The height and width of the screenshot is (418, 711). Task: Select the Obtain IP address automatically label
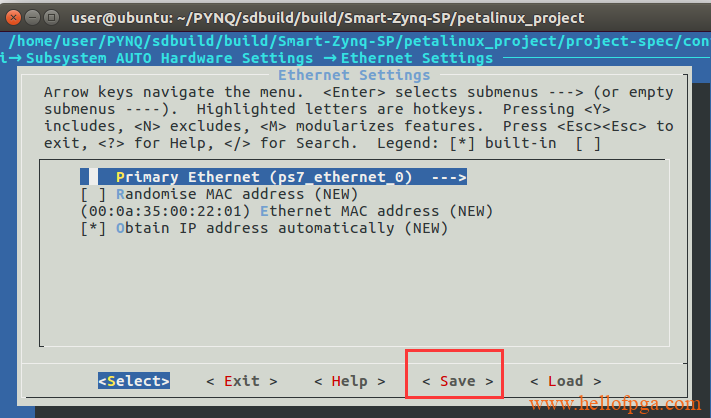(x=255, y=228)
